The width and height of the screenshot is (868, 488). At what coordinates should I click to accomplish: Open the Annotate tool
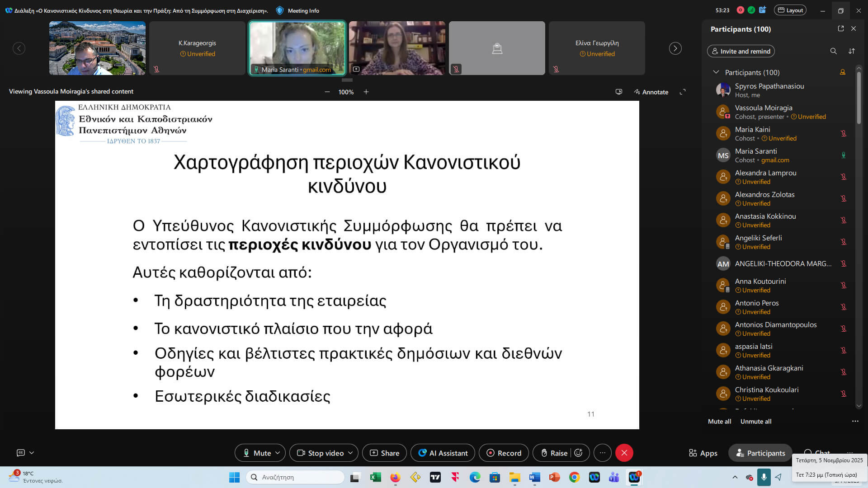[x=651, y=92]
